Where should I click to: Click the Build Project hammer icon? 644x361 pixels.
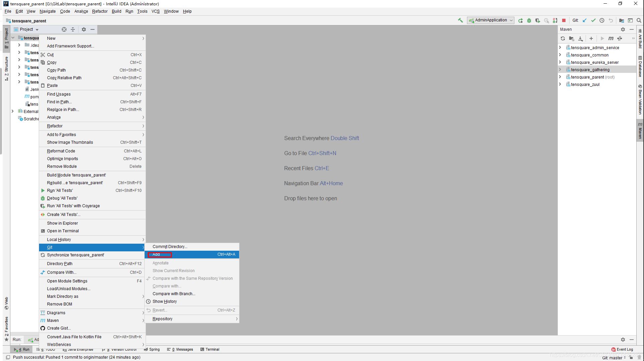[460, 20]
